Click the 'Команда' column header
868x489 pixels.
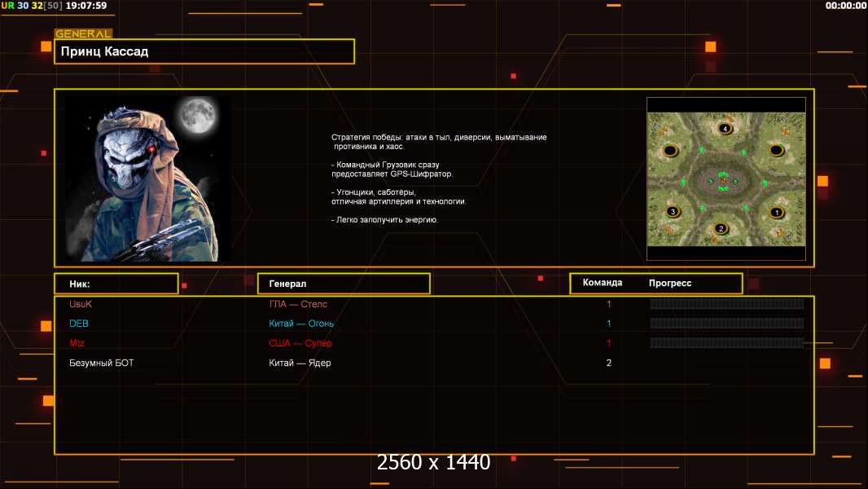point(603,283)
